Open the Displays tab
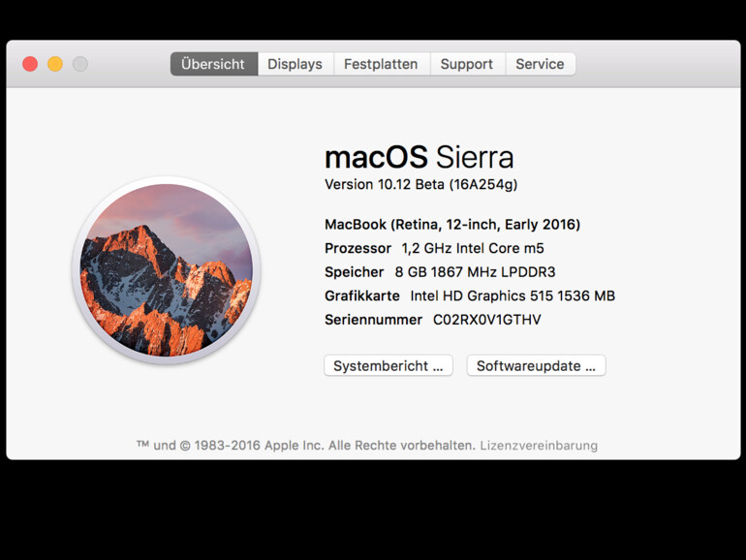The width and height of the screenshot is (746, 560). pos(295,64)
